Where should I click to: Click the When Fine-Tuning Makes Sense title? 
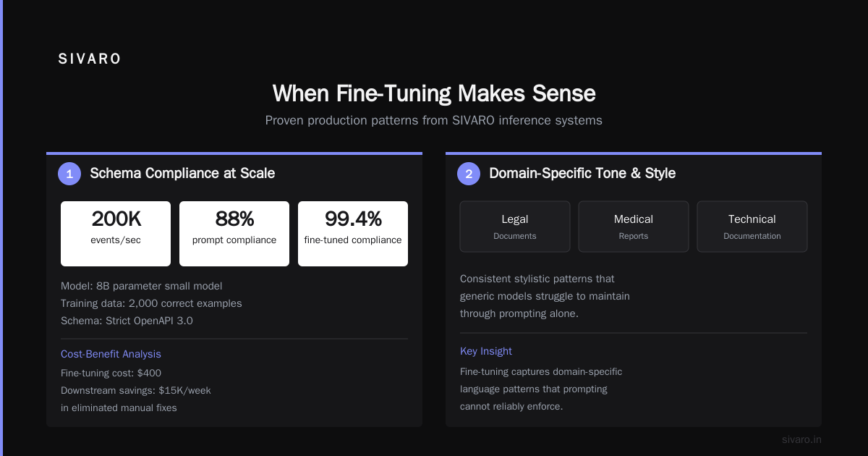point(434,93)
